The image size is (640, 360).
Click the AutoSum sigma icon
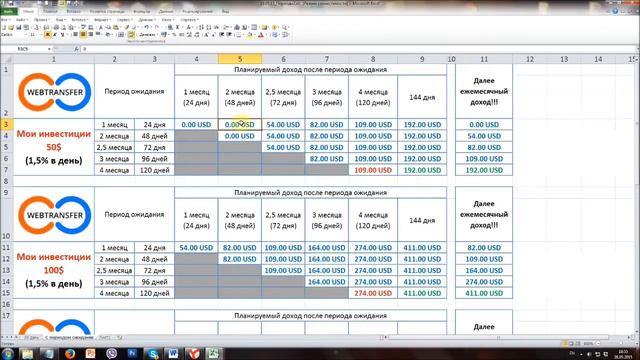[x=178, y=27]
